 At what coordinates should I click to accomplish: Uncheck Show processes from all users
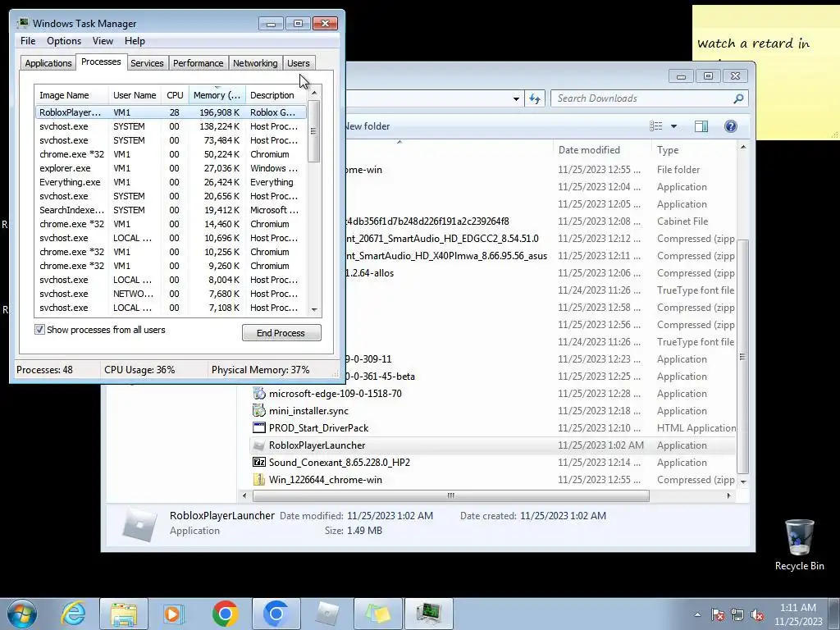click(39, 330)
